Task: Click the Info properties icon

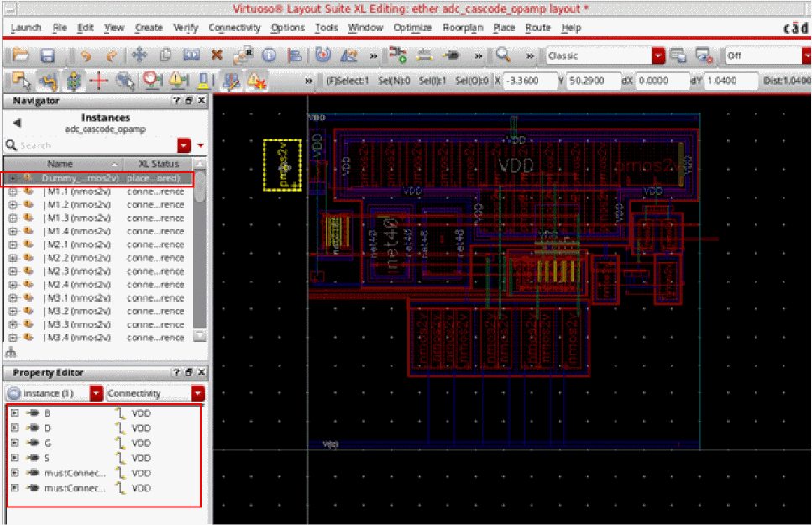Action: pyautogui.click(x=269, y=55)
